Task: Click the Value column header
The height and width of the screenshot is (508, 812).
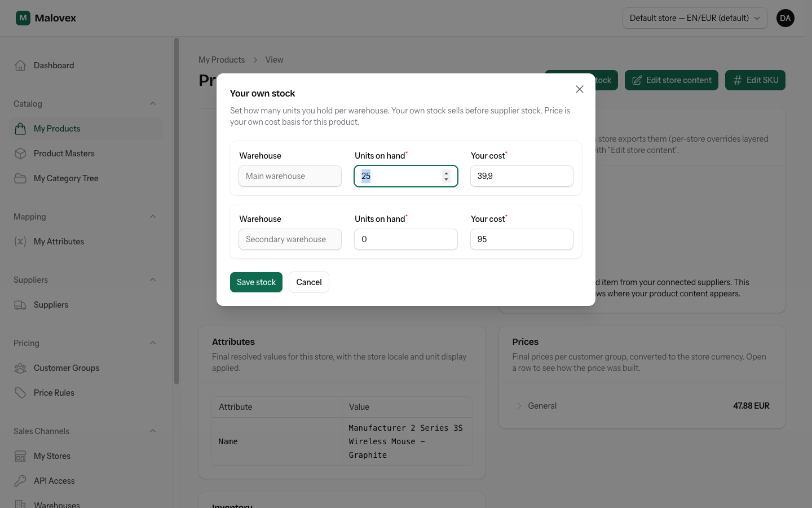Action: (x=407, y=407)
